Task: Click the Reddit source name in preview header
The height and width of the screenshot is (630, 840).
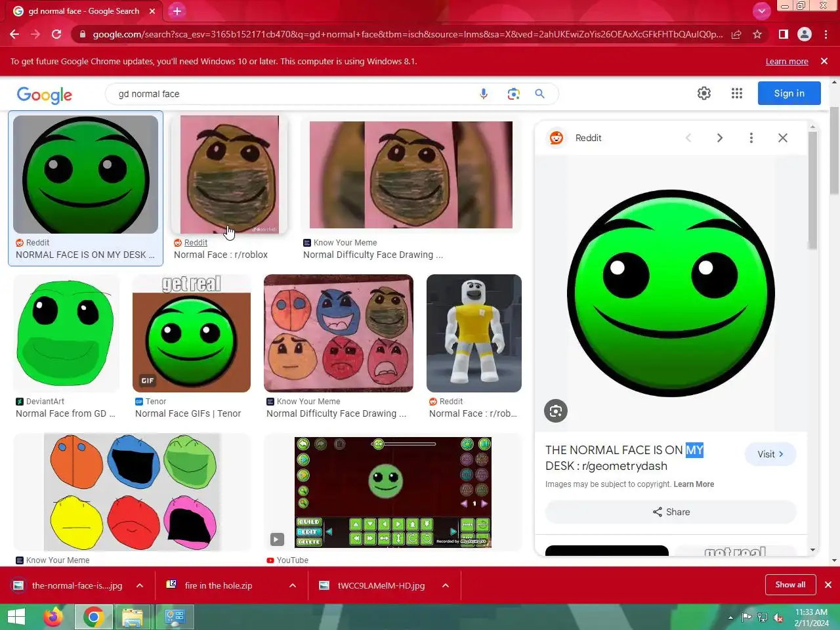Action: point(588,138)
